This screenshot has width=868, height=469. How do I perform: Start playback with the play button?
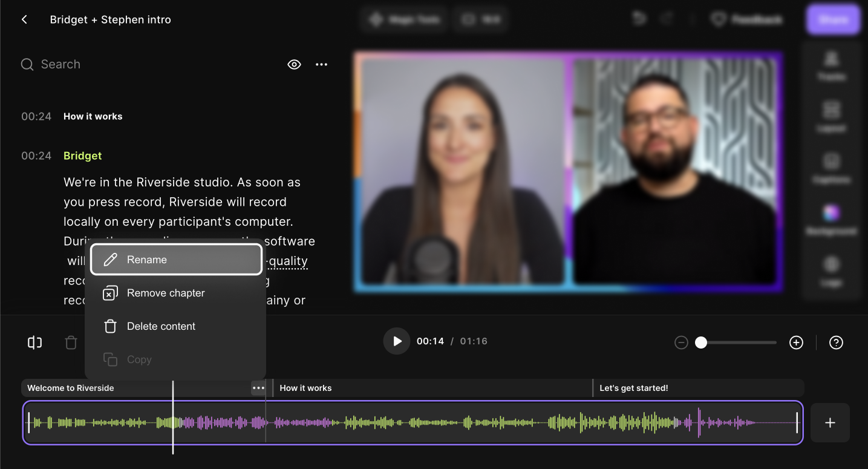[x=397, y=341]
